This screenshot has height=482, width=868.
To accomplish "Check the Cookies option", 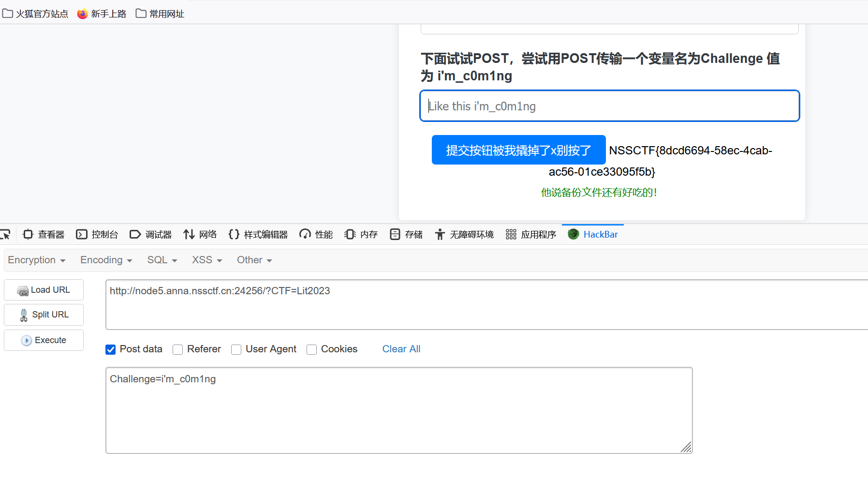I will [311, 349].
